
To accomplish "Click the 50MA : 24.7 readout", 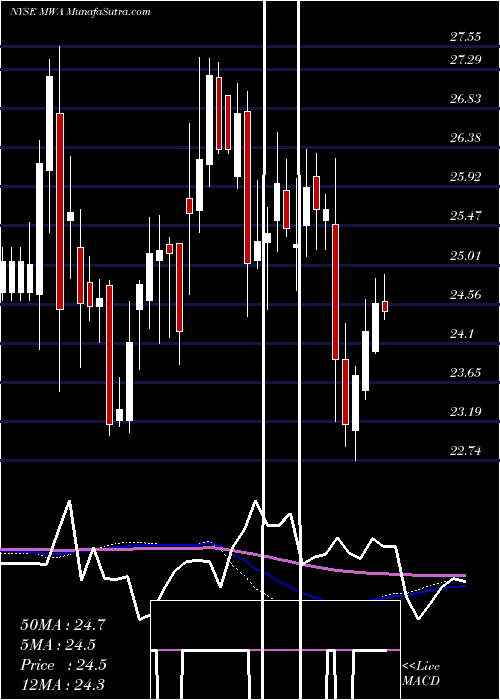I will click(x=63, y=625).
